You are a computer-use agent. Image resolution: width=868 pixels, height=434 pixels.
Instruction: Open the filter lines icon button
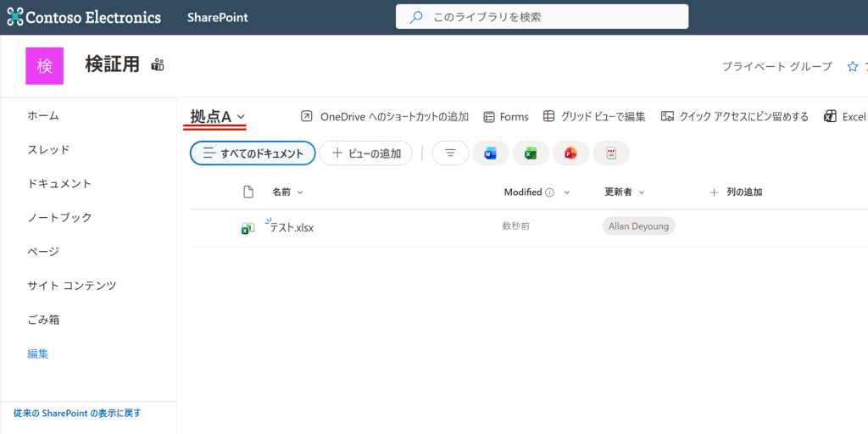[450, 153]
